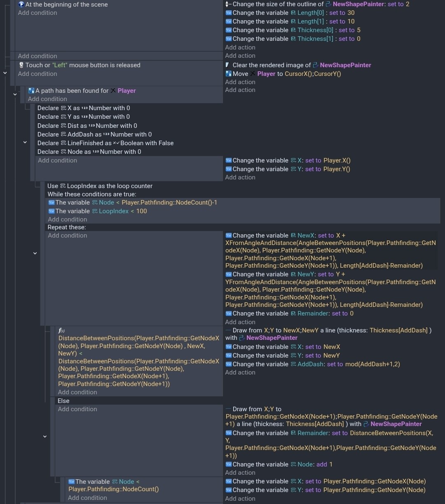Click the mouse icon on the button released condition
This screenshot has height=504, width=445.
point(21,65)
